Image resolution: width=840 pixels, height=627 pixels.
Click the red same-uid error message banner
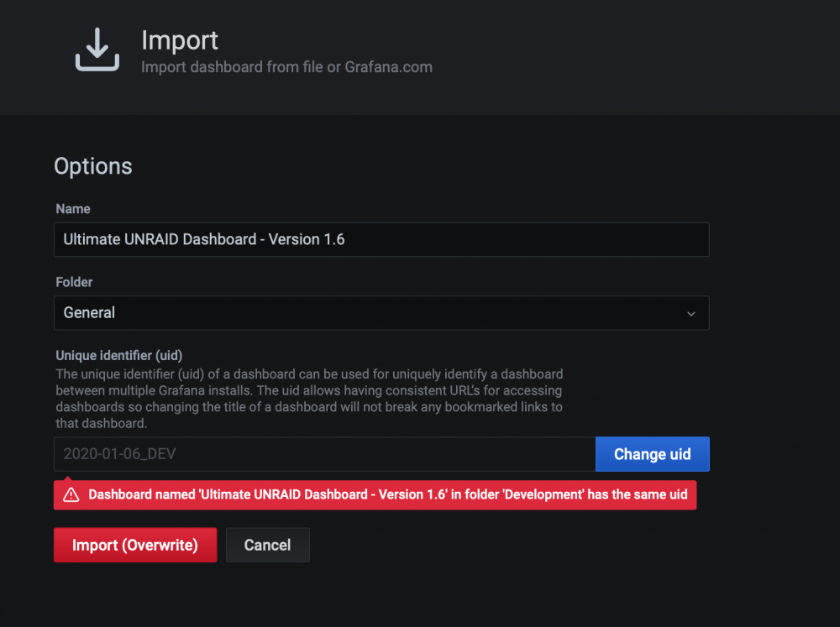point(375,494)
